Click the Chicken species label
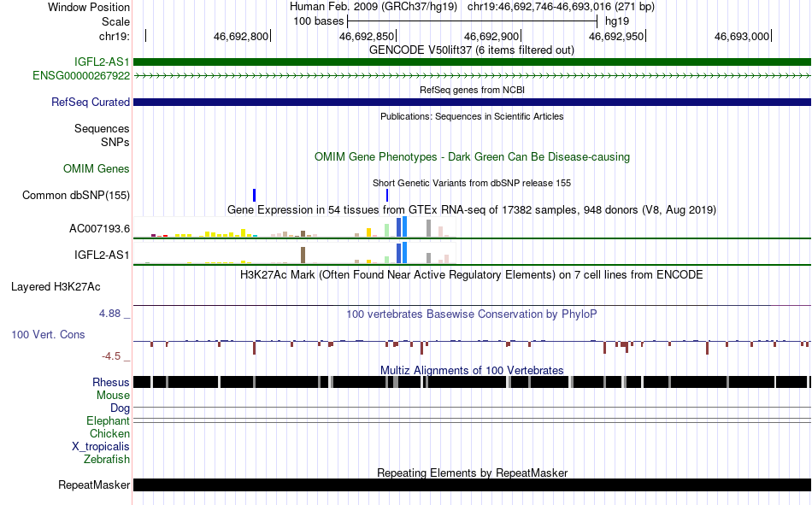The width and height of the screenshot is (812, 505). (109, 433)
